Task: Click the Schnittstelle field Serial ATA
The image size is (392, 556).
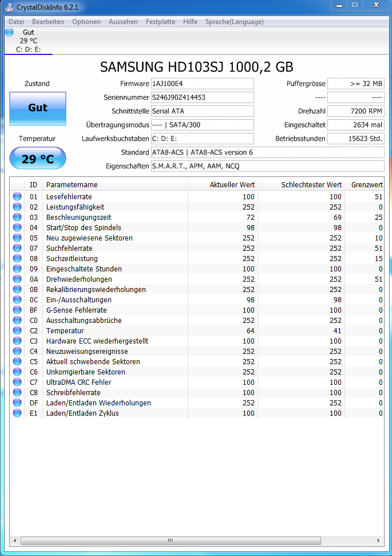Action: 203,111
